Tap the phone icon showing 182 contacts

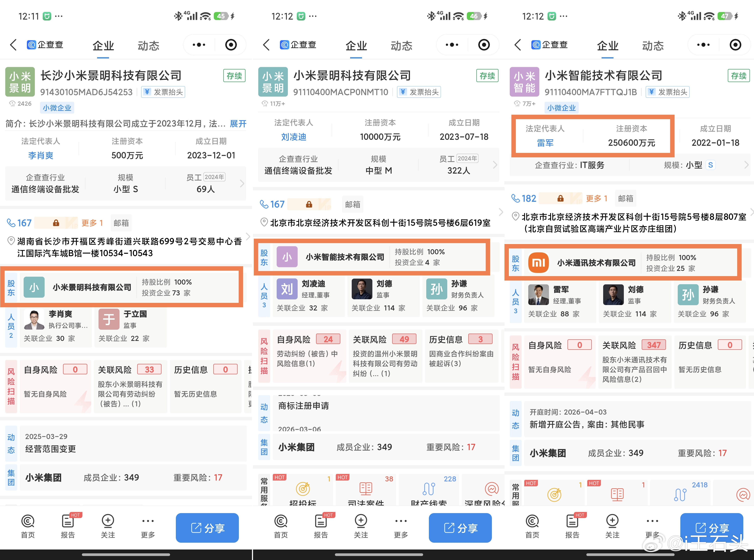(516, 198)
